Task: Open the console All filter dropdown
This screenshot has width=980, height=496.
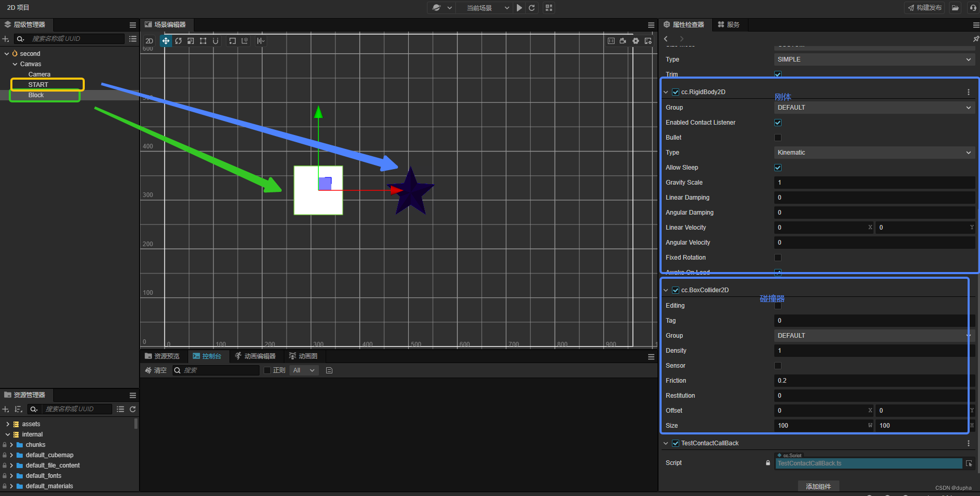Action: 304,370
